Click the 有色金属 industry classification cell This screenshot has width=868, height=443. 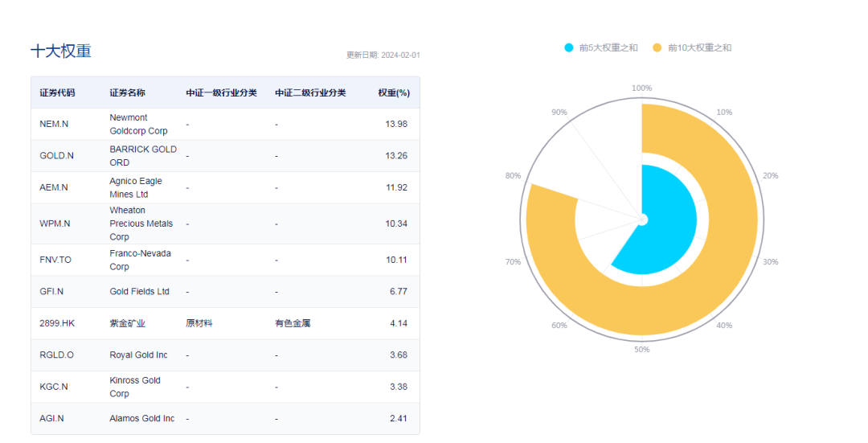293,323
